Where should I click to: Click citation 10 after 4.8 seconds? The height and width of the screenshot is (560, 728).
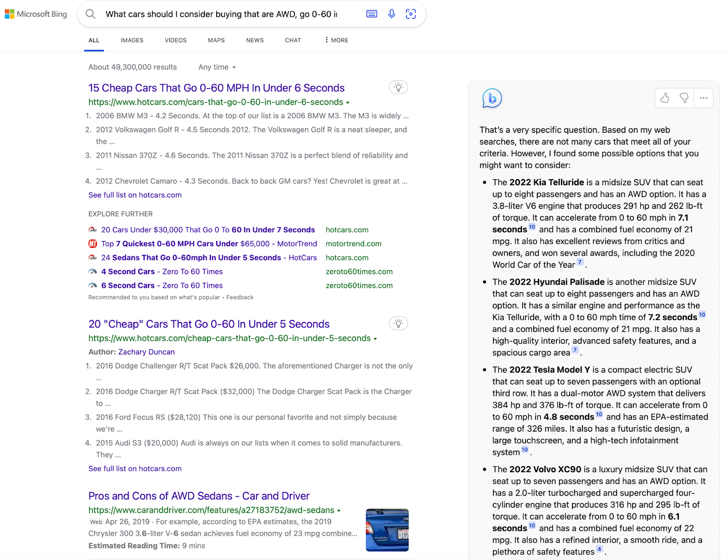tap(599, 414)
